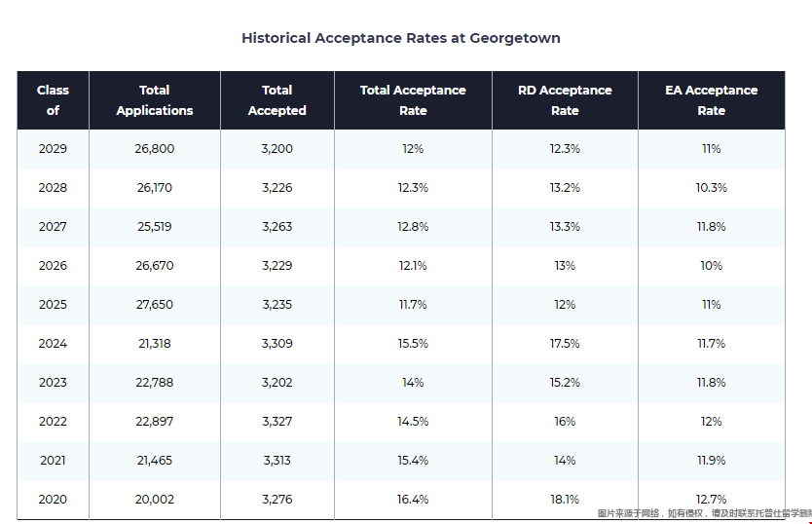Click the 'Class of' column header
Viewport: 812px width, 524px height.
[53, 100]
